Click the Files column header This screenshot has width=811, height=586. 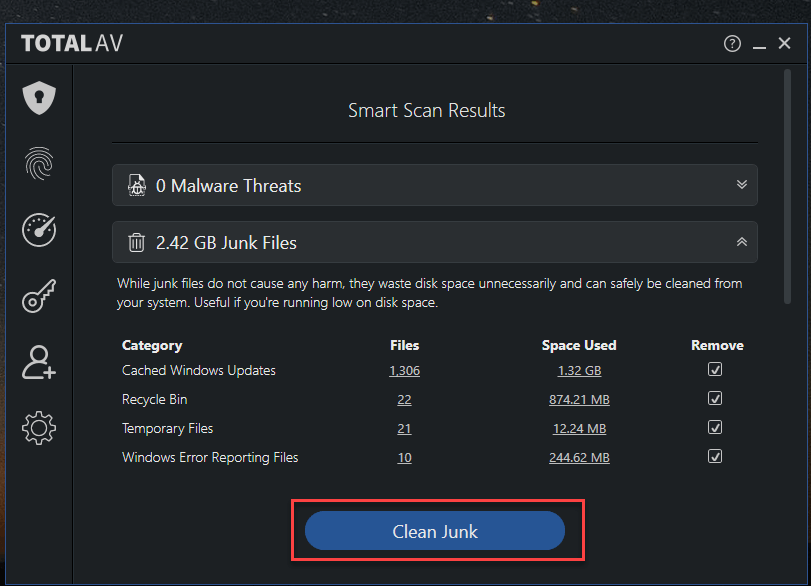click(404, 345)
